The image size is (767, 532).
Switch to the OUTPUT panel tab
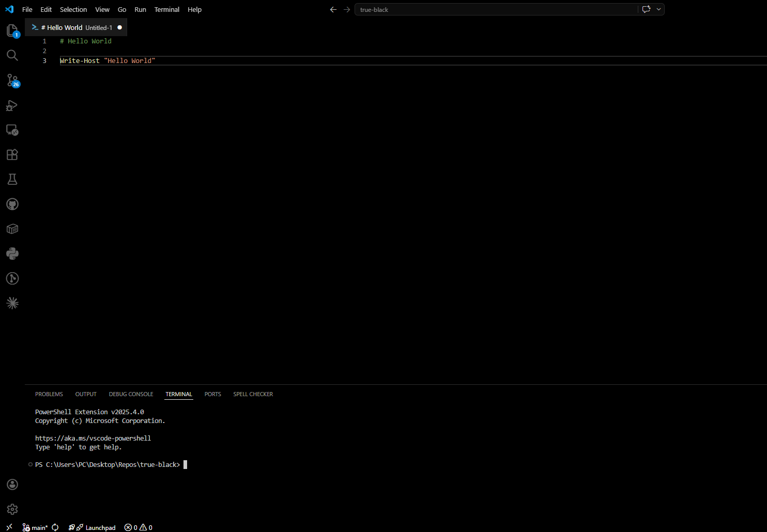[x=86, y=394]
